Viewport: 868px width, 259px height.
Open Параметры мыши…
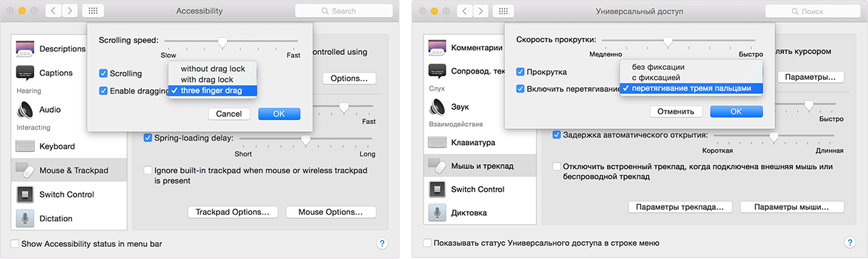pyautogui.click(x=792, y=207)
